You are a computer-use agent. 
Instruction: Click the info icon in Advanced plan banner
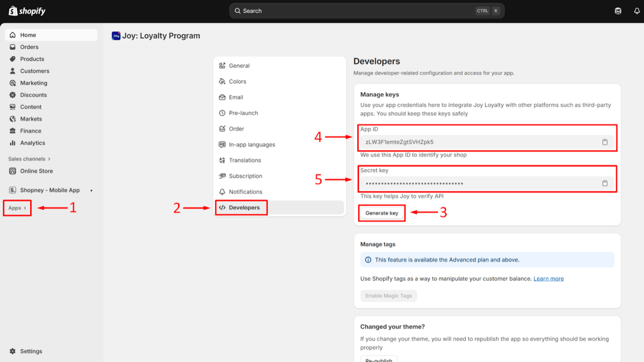368,260
